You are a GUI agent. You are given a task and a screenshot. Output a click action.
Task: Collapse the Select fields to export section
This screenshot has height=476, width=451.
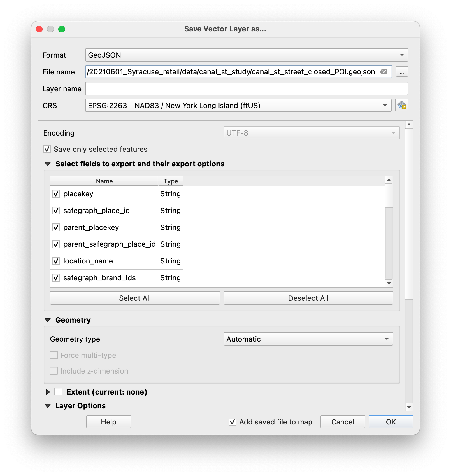point(48,164)
